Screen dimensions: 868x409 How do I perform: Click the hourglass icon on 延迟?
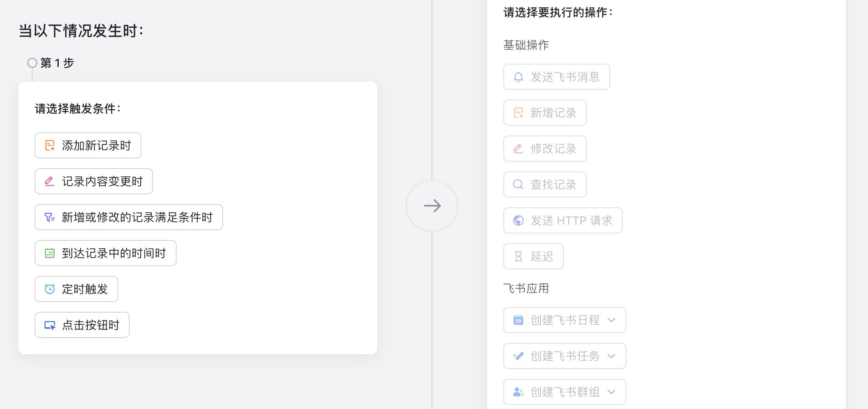[518, 257]
